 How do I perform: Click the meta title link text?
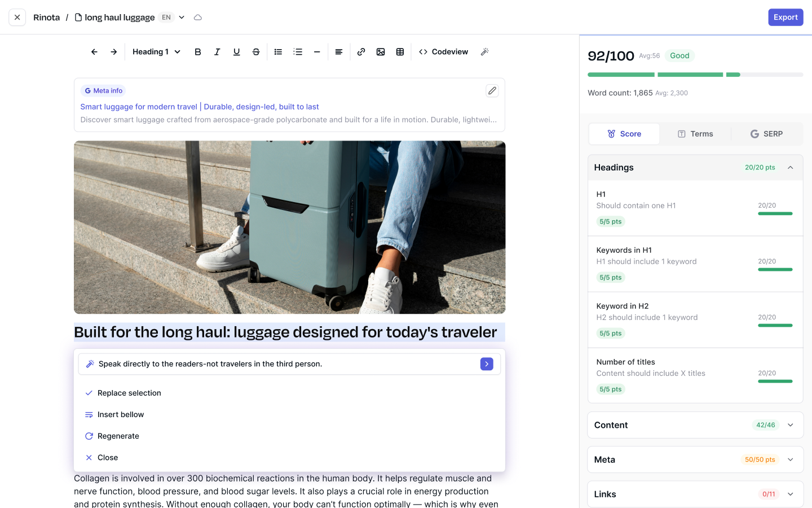pos(200,107)
